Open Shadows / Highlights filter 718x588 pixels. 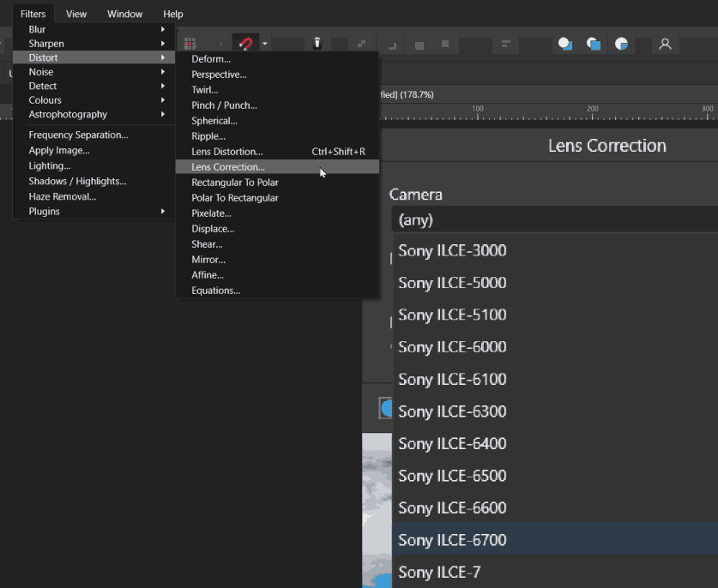click(94, 181)
